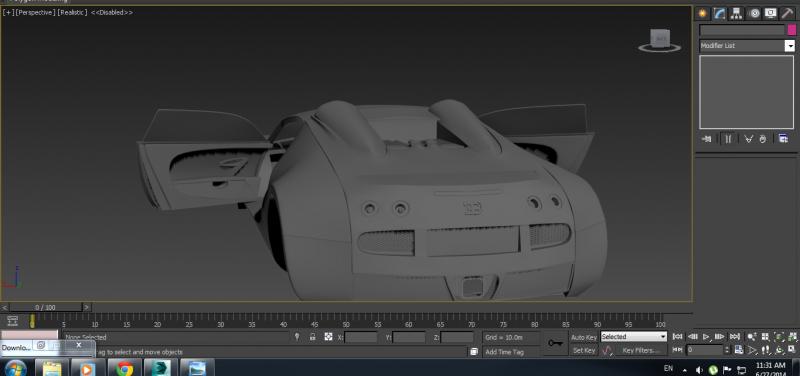Viewport: 800px width, 376px height.
Task: Click the magenta object color swatch
Action: click(791, 30)
